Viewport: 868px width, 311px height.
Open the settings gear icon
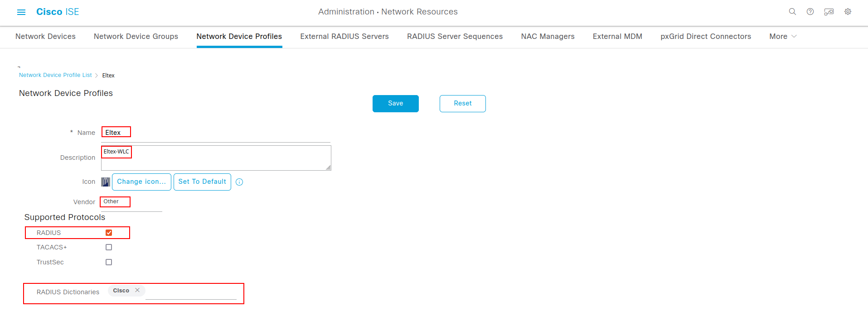pos(848,12)
